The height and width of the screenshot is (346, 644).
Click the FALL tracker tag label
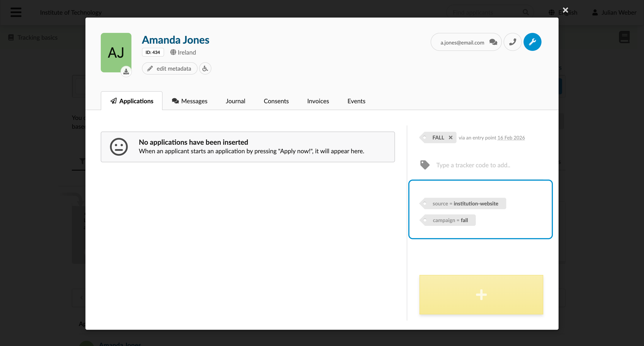pos(438,137)
